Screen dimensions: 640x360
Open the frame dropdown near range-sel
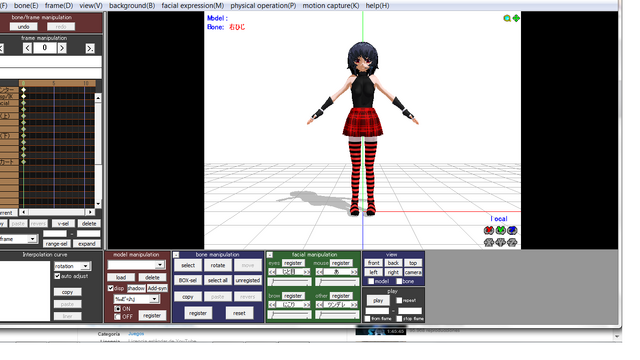(32, 239)
